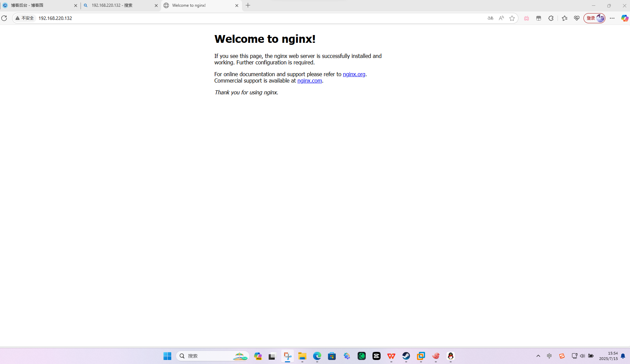Viewport: 630px width, 364px height.
Task: Open the Copilot sidebar icon
Action: (625, 18)
